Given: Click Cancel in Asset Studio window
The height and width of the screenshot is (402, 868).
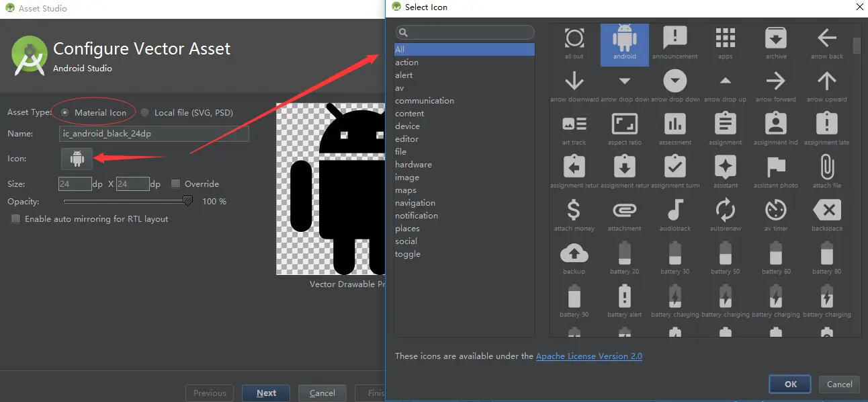Looking at the screenshot, I should click(322, 393).
